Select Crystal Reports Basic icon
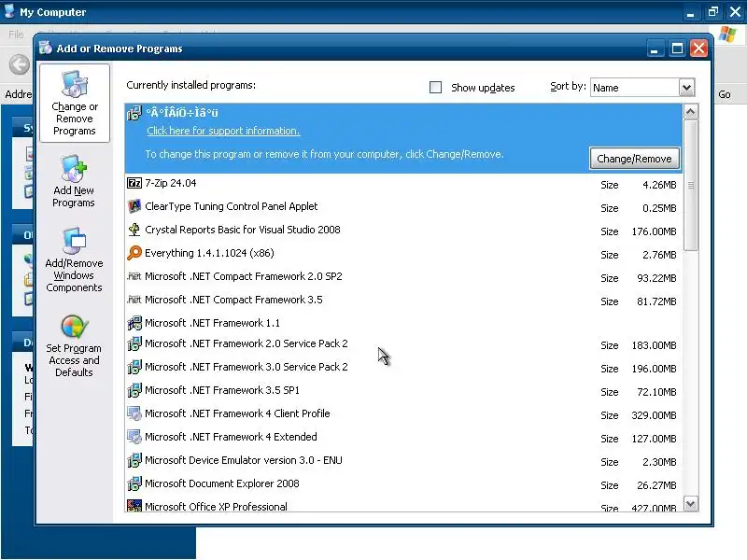The height and width of the screenshot is (560, 747). click(134, 230)
